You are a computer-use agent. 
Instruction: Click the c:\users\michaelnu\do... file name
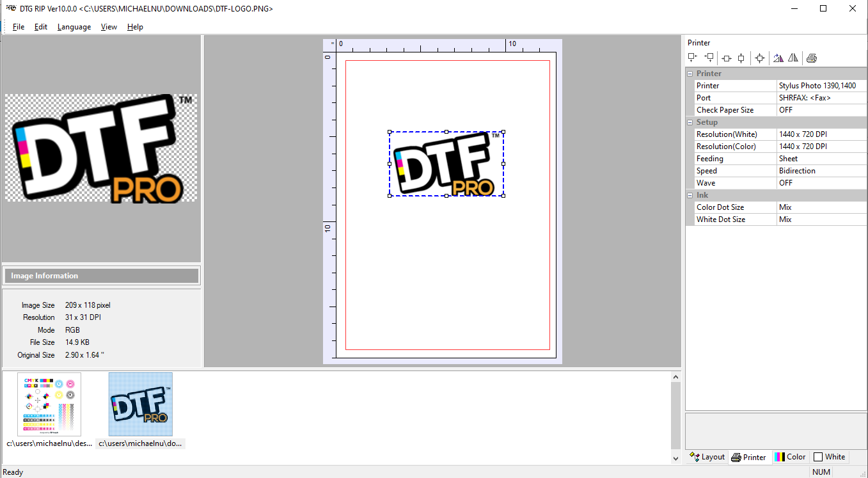coord(140,443)
